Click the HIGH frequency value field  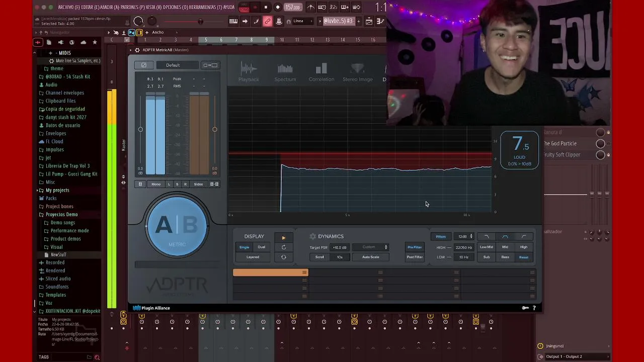(x=463, y=247)
